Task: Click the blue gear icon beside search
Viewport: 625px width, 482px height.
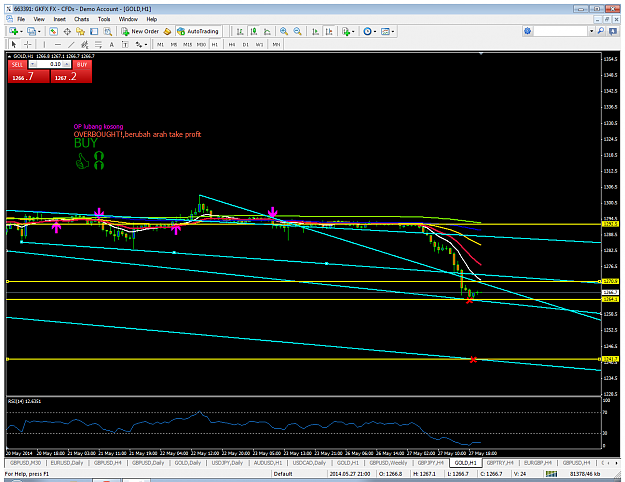Action: point(527,31)
